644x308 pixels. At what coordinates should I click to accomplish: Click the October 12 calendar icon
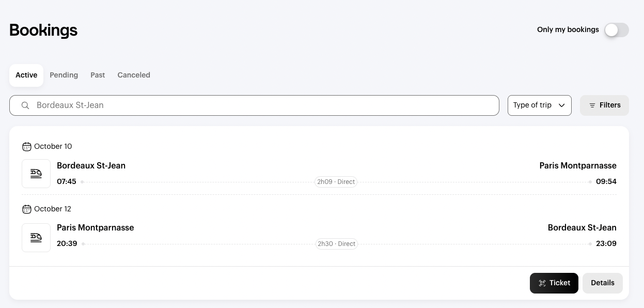27,209
